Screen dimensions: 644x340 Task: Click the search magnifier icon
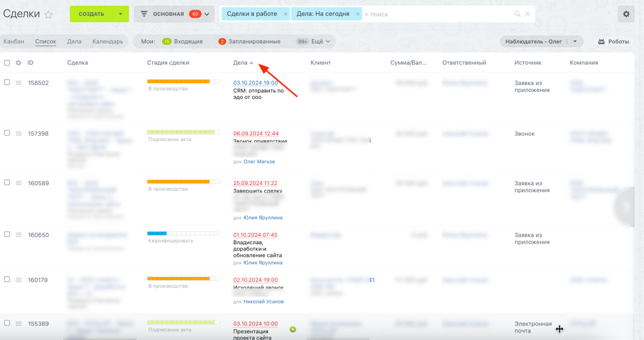tap(518, 14)
